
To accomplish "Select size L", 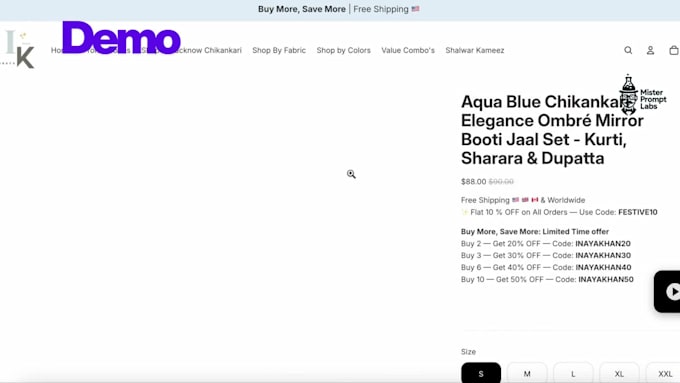I will tap(573, 373).
